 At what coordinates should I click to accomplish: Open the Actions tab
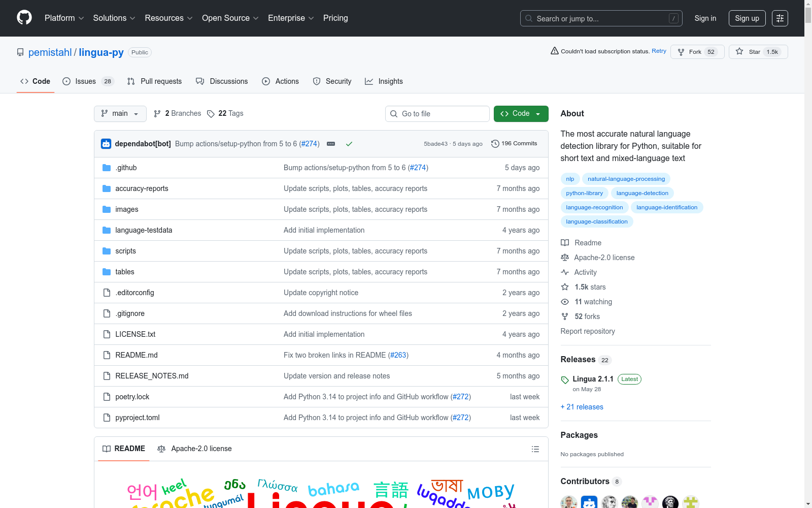[280, 81]
